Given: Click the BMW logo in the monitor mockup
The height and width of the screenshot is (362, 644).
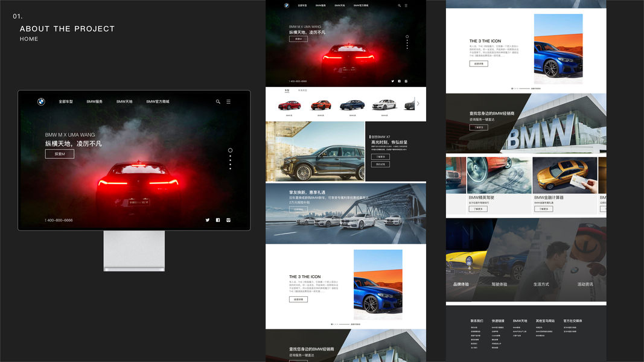Looking at the screenshot, I should point(41,102).
